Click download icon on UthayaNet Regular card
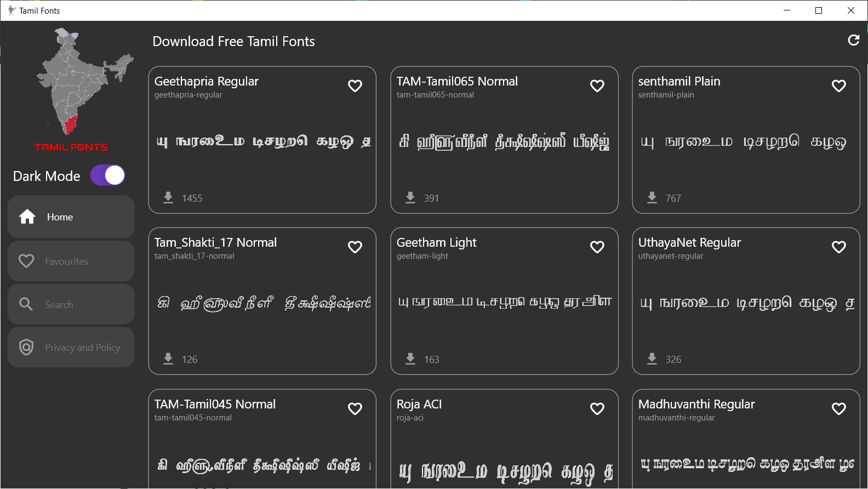The image size is (868, 489). (652, 359)
